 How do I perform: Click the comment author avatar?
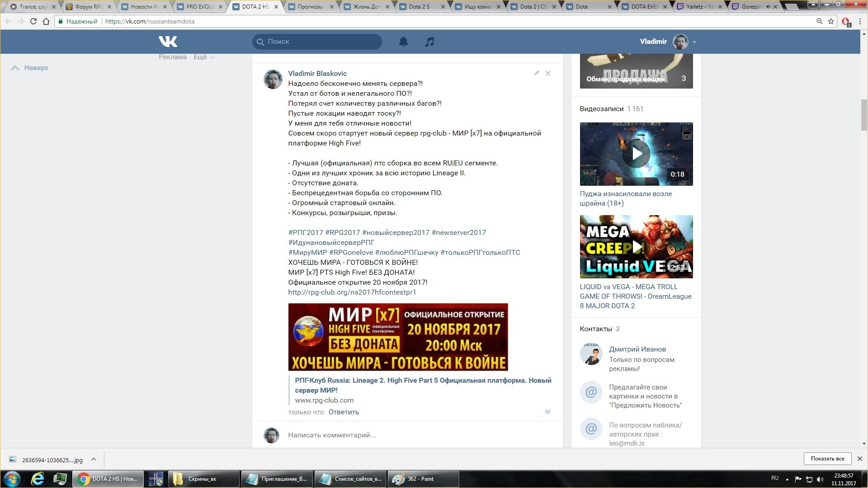[x=273, y=80]
